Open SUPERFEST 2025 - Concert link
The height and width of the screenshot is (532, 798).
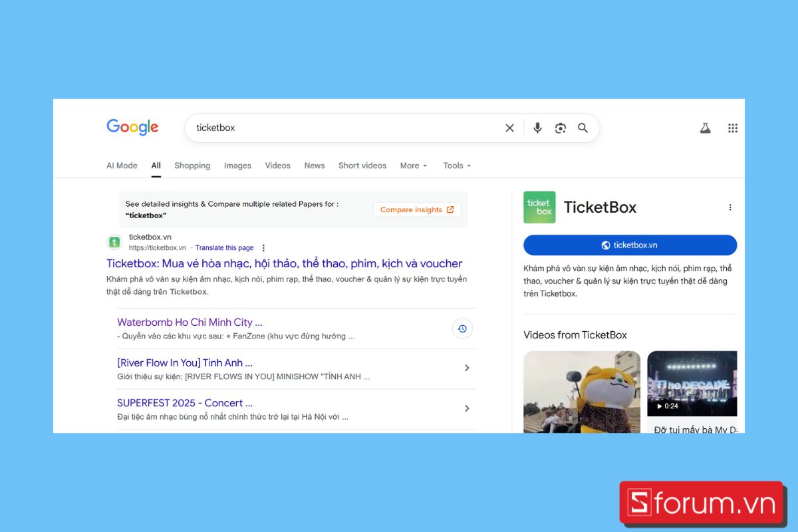[185, 403]
